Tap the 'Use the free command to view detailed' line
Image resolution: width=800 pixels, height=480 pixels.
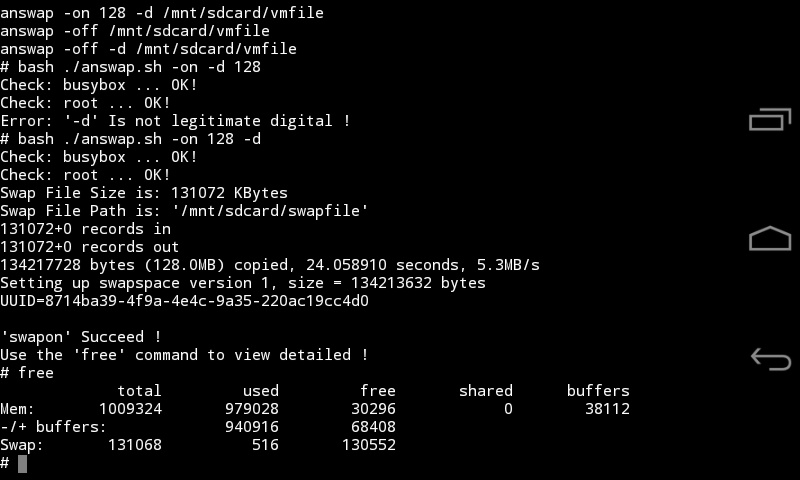184,355
